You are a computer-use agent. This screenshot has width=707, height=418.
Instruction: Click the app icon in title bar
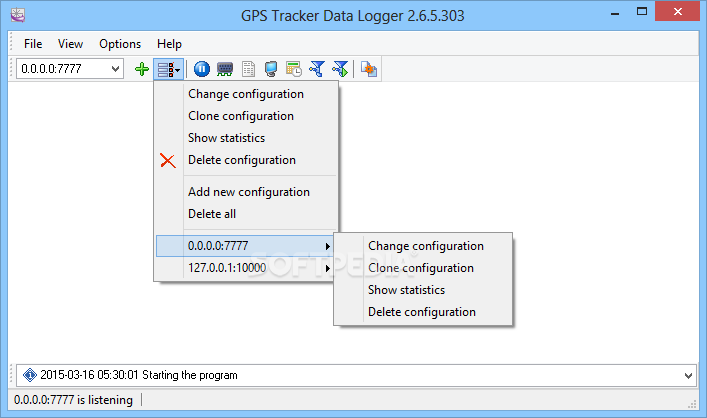click(x=18, y=15)
